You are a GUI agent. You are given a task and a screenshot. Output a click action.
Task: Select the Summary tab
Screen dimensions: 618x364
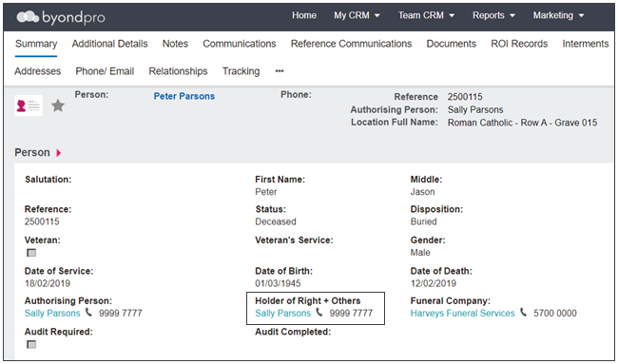[x=36, y=44]
